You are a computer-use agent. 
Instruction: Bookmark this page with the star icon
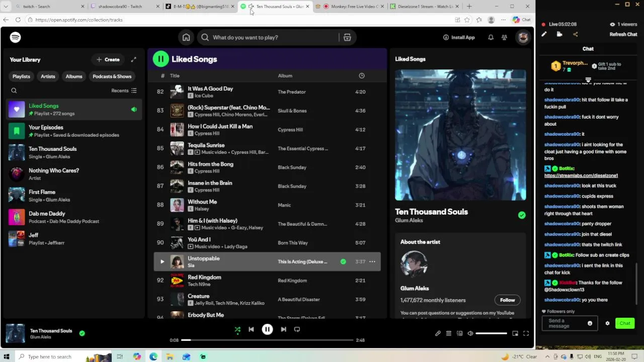tap(467, 20)
